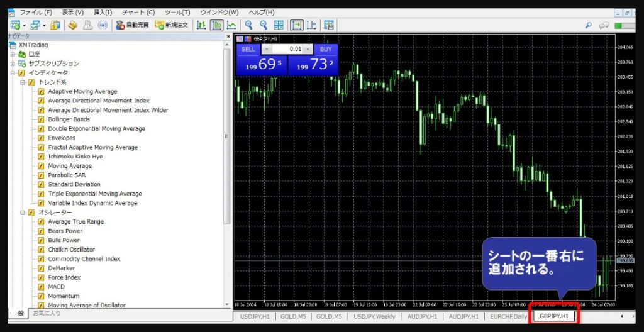The width and height of the screenshot is (644, 332).
Task: Select Moving Average indicator
Action: tap(70, 166)
